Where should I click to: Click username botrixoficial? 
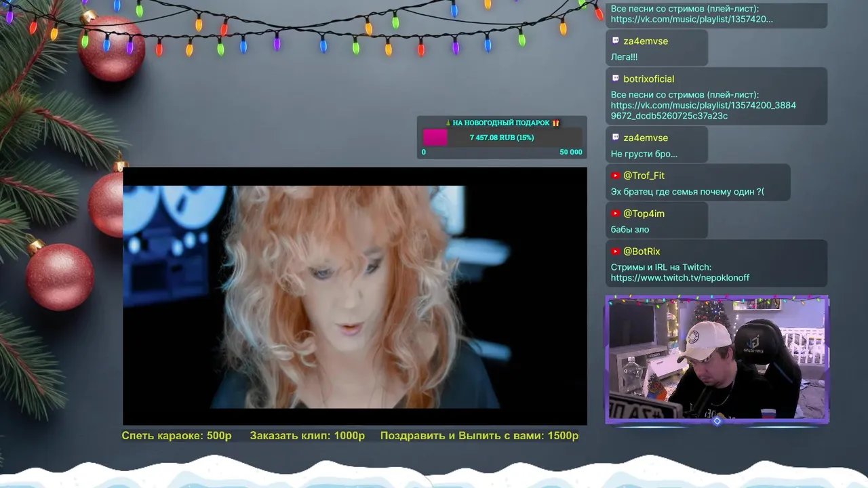[x=648, y=79]
